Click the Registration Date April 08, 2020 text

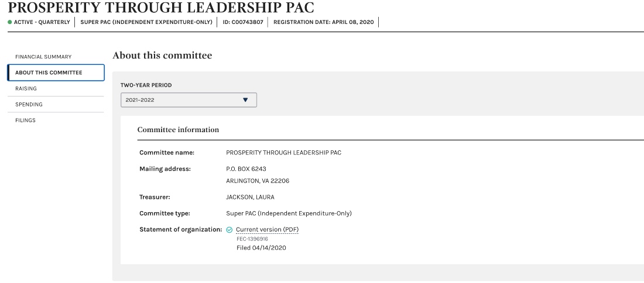[324, 22]
